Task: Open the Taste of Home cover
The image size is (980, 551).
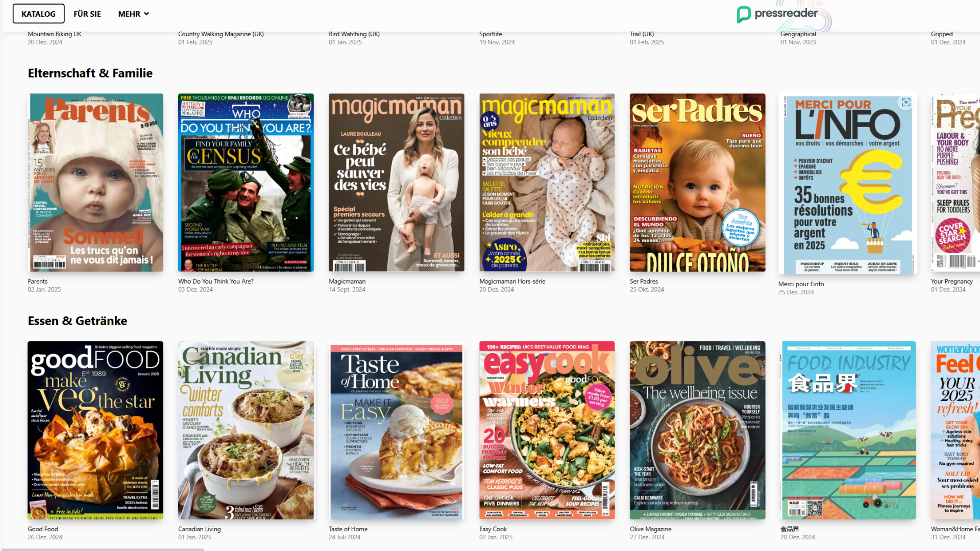Action: 396,430
